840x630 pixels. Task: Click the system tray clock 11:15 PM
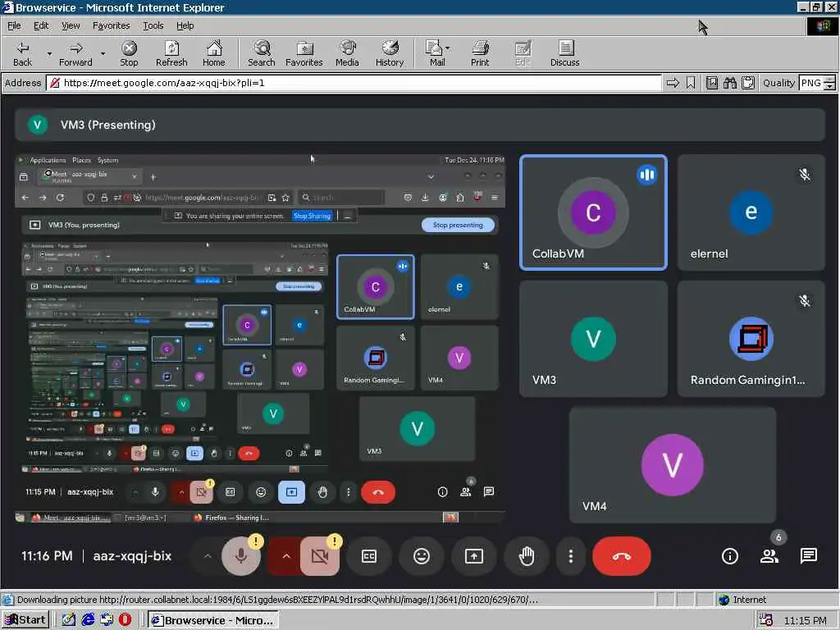pos(805,620)
